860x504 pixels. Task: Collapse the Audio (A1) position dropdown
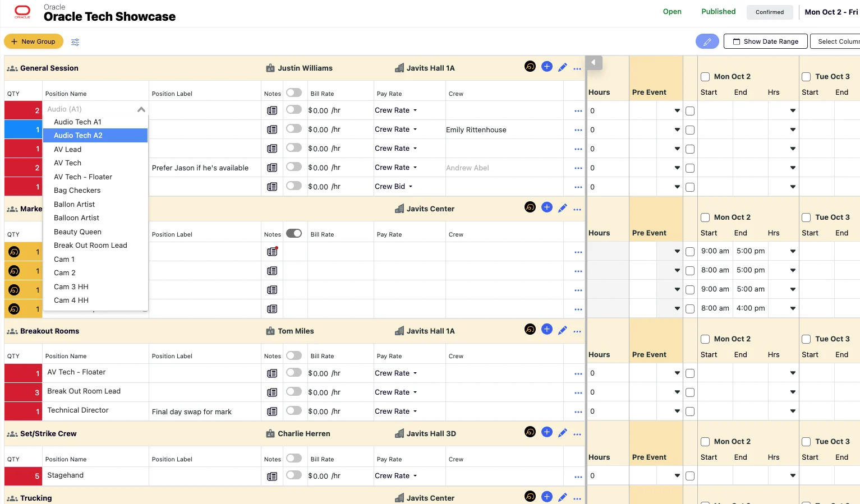pyautogui.click(x=141, y=110)
